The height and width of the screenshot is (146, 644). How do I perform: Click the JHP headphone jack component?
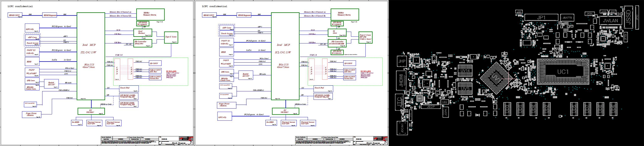click(x=402, y=61)
